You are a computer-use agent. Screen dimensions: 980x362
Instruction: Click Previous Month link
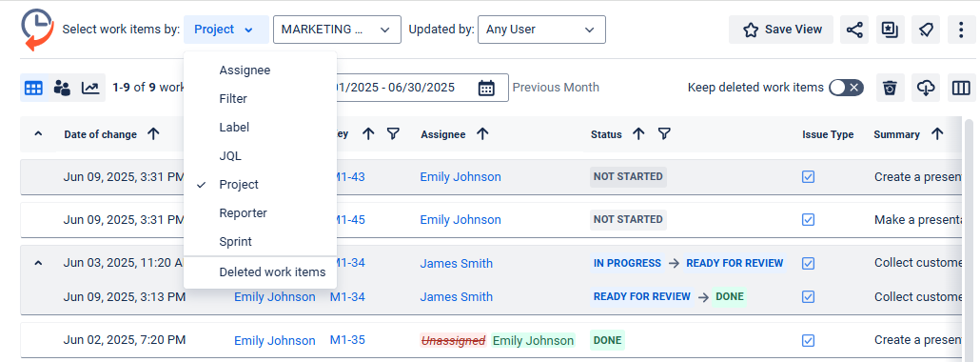point(556,88)
